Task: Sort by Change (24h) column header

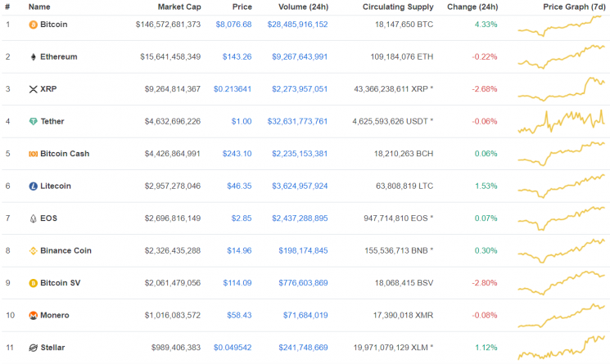Action: pos(472,7)
